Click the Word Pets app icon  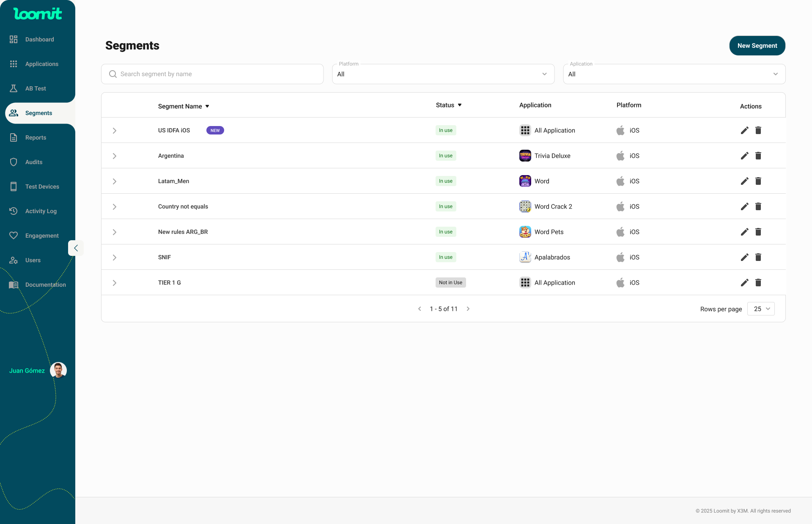pos(525,232)
